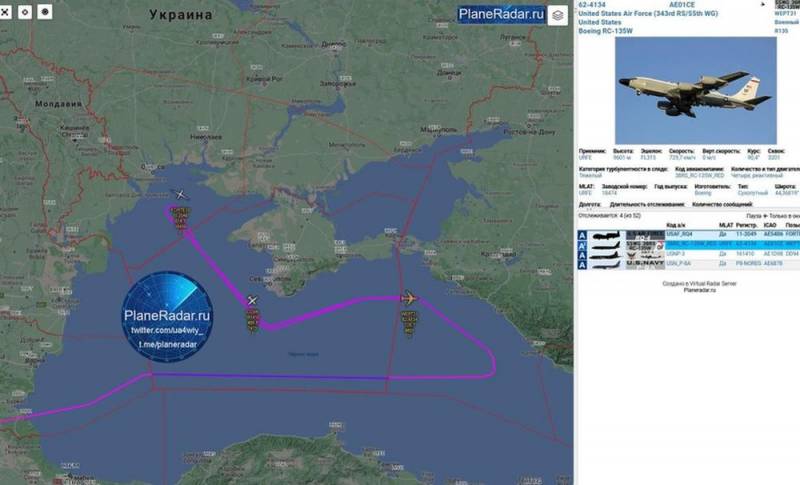Sort list by the MLAT column header
Viewport: 800px width, 485px height.
726,225
